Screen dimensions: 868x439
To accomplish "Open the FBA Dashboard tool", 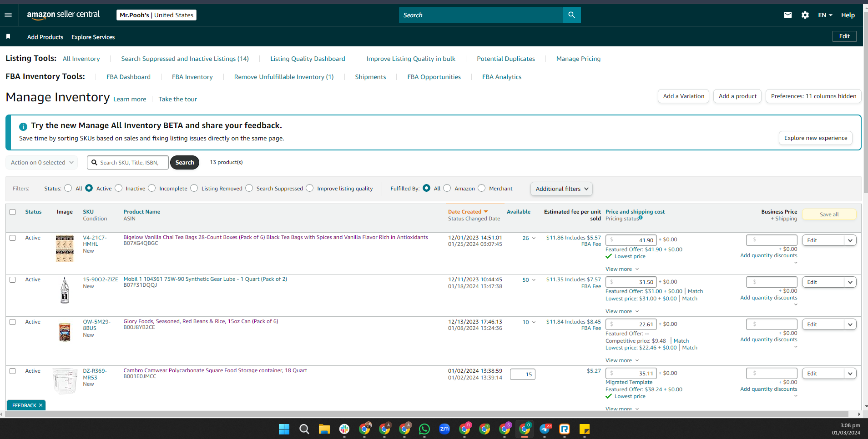I will coord(128,77).
